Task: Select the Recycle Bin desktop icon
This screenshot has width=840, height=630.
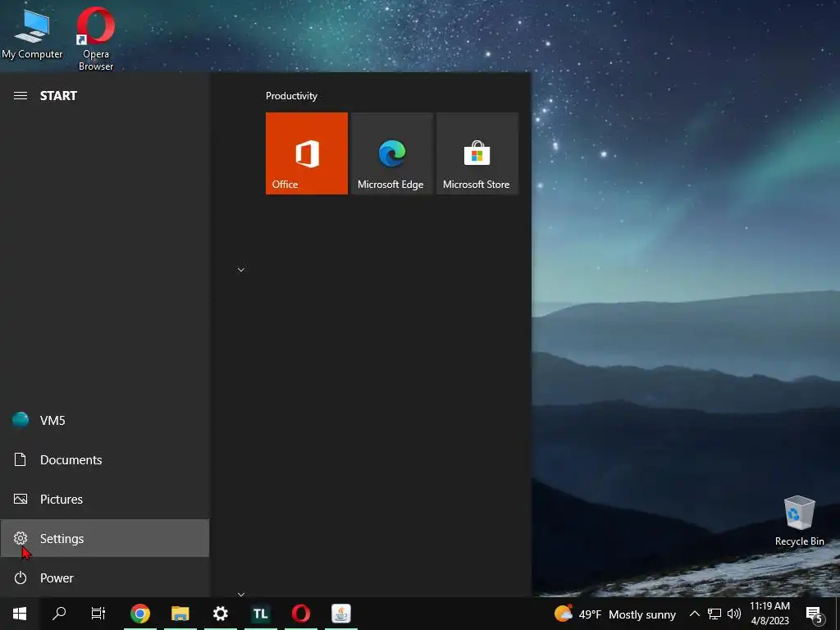Action: click(799, 521)
